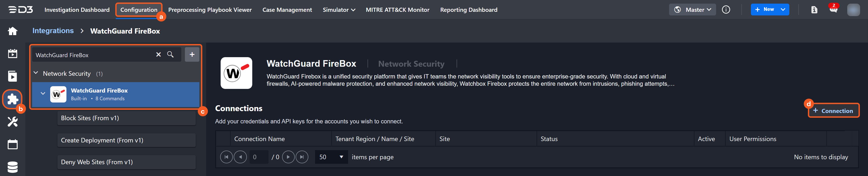Open the info circle icon in the top bar

pos(726,10)
